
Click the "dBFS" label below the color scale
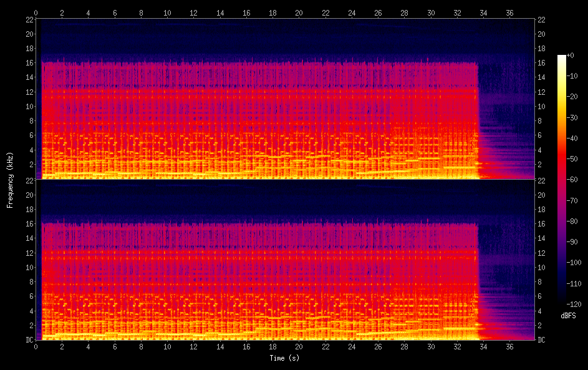(568, 316)
